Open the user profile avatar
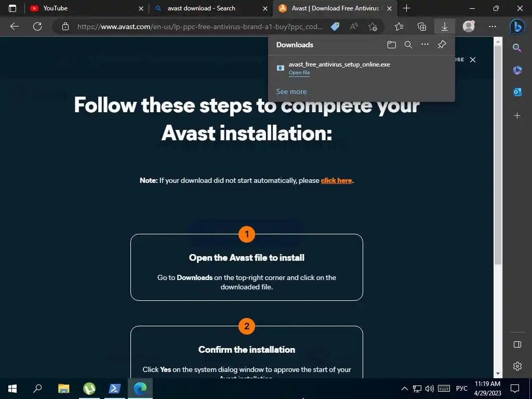 tap(469, 26)
